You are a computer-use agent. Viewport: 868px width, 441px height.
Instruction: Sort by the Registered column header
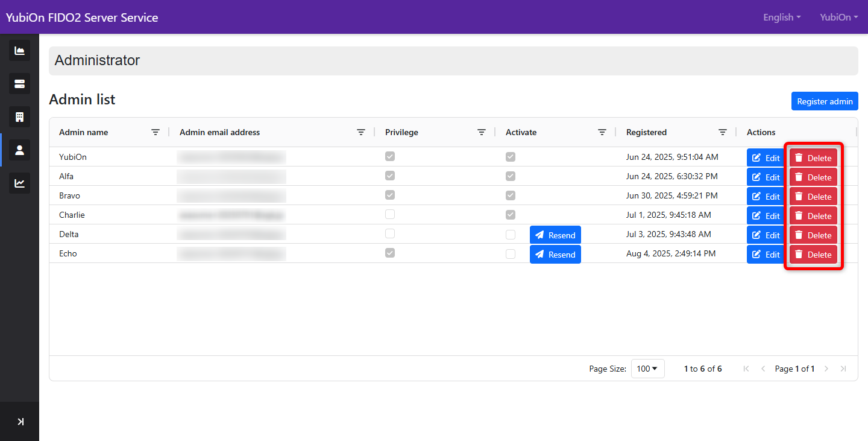pos(646,132)
